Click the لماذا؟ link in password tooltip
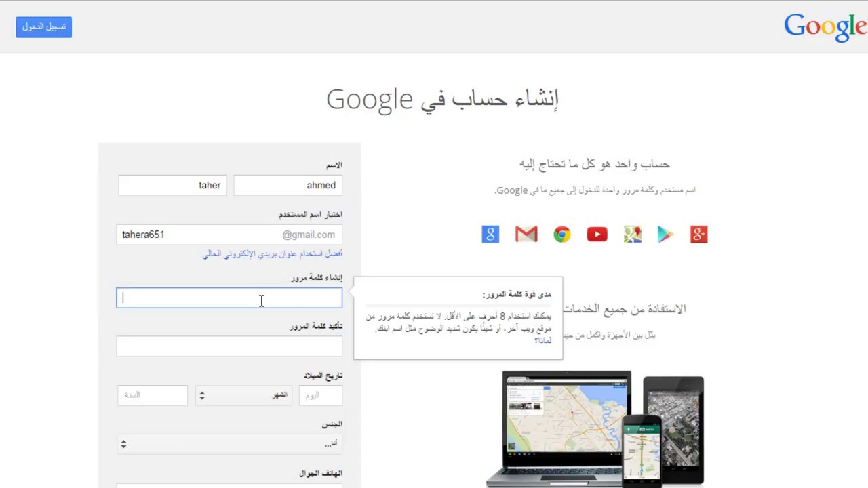868x488 pixels. click(x=542, y=340)
